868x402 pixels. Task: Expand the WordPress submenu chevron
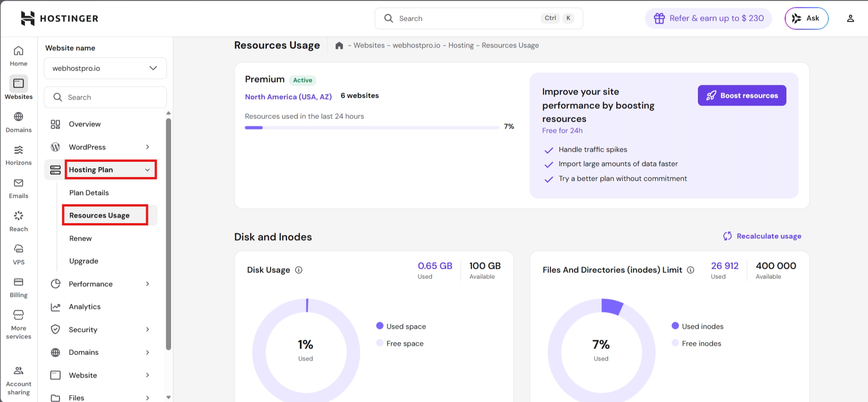tap(148, 147)
